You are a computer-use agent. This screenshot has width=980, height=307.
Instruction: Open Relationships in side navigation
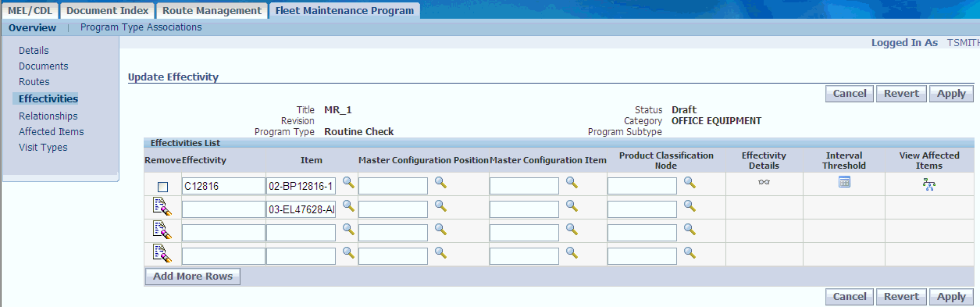(48, 116)
